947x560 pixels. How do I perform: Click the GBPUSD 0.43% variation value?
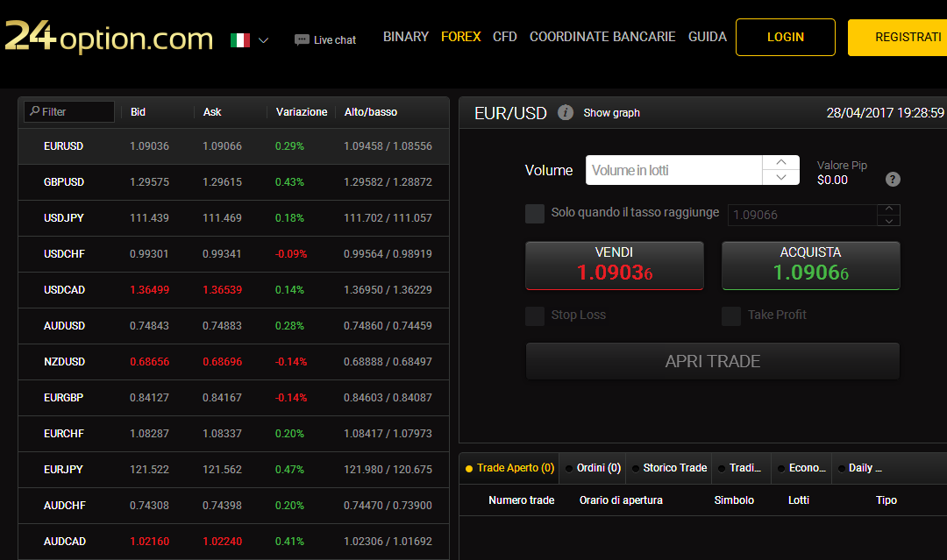click(289, 182)
